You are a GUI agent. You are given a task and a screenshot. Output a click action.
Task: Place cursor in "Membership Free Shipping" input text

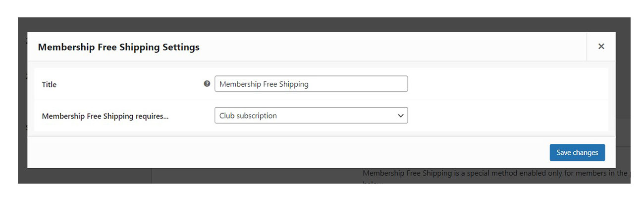[x=264, y=84]
